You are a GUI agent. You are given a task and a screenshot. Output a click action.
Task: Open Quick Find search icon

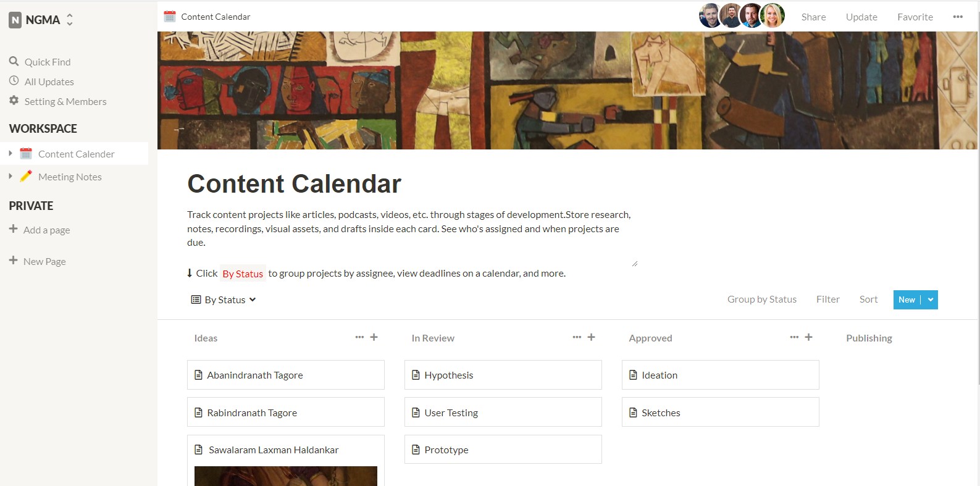(x=14, y=61)
